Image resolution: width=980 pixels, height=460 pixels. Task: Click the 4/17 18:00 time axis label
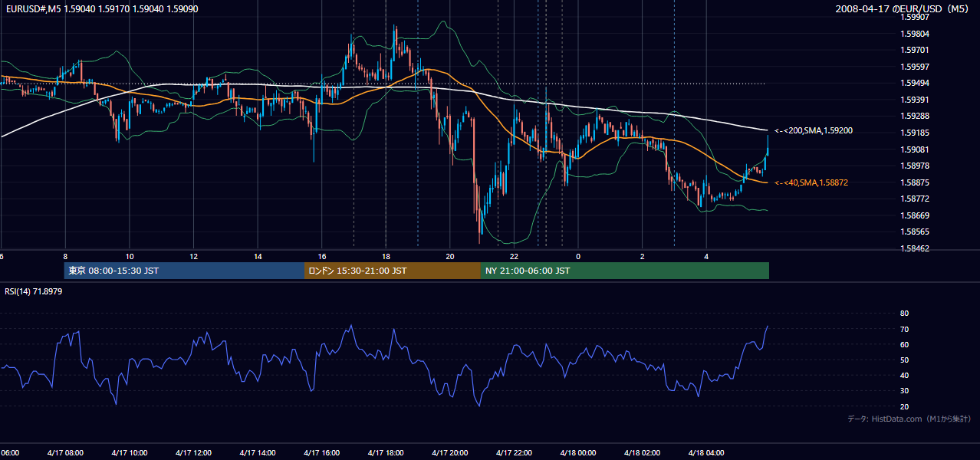[x=386, y=452]
